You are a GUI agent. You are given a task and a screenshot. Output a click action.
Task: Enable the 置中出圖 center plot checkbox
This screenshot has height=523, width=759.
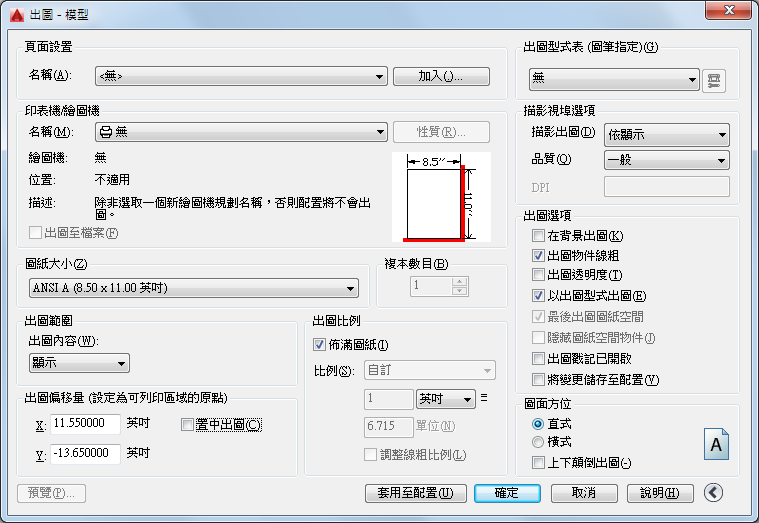coord(187,425)
